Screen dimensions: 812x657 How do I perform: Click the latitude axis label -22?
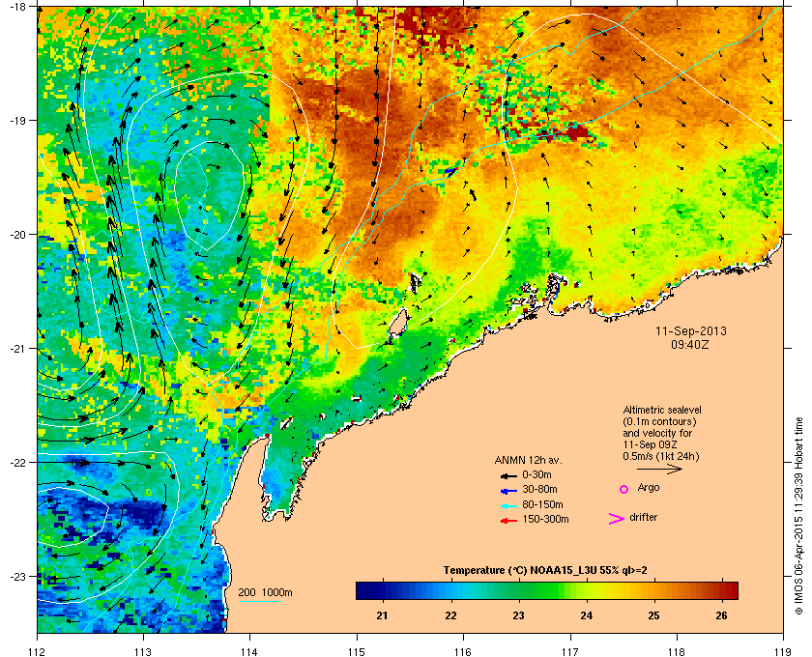pyautogui.click(x=16, y=463)
